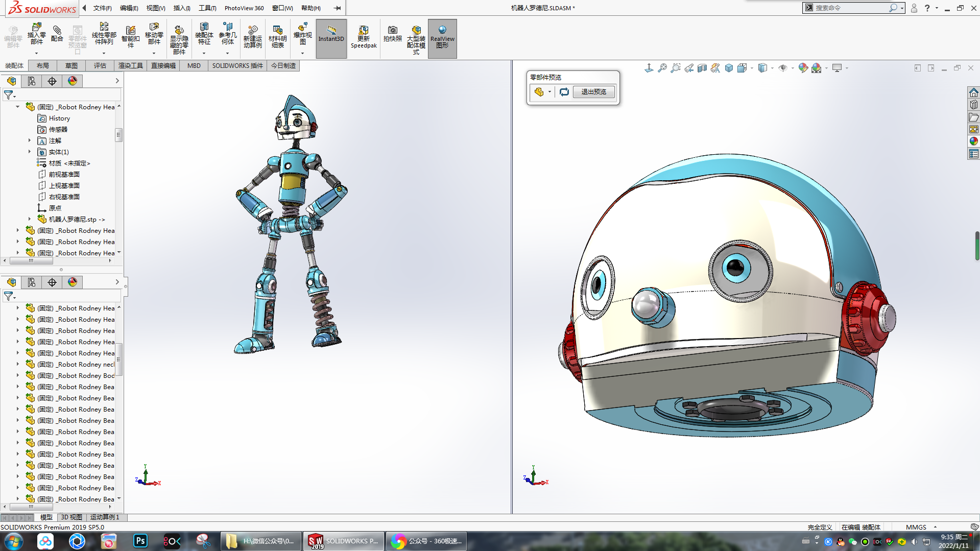980x551 pixels.
Task: Open SOLIDWORKS Resources home icon in task pane
Action: (973, 92)
